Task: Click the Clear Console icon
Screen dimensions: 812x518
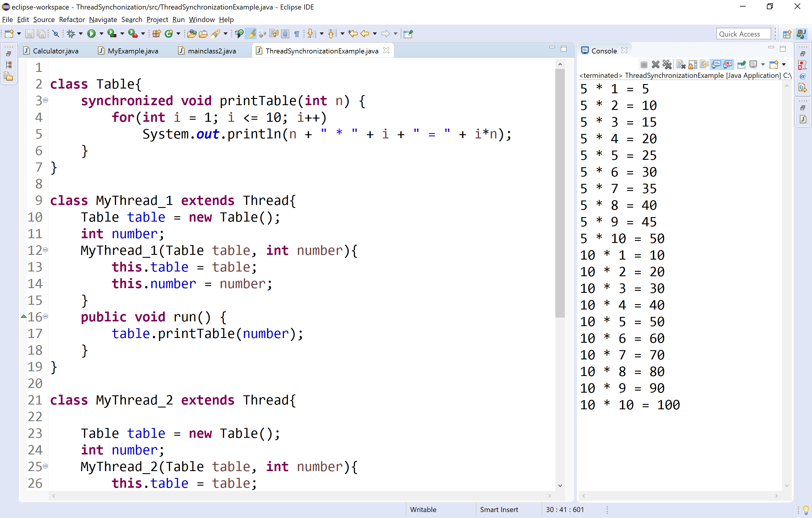Action: tap(681, 64)
